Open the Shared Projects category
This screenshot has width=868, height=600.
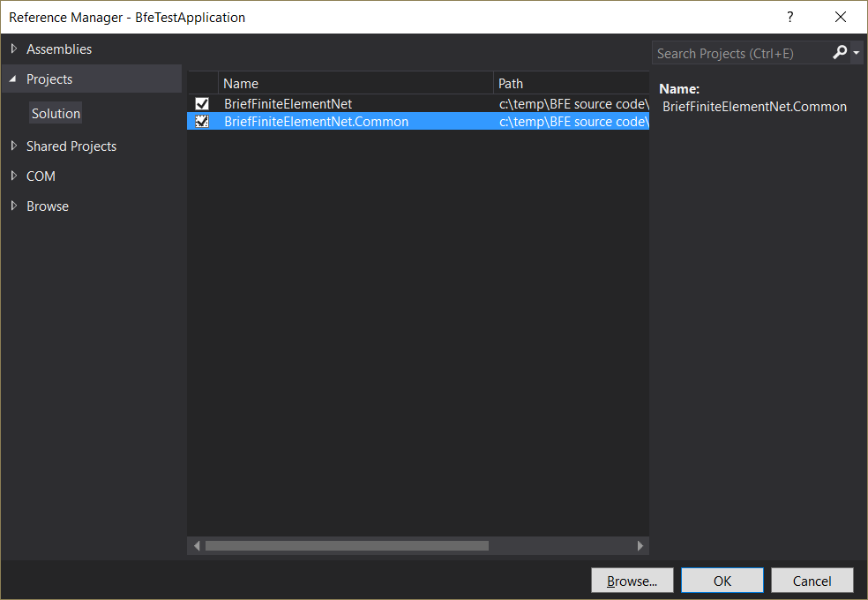click(71, 146)
